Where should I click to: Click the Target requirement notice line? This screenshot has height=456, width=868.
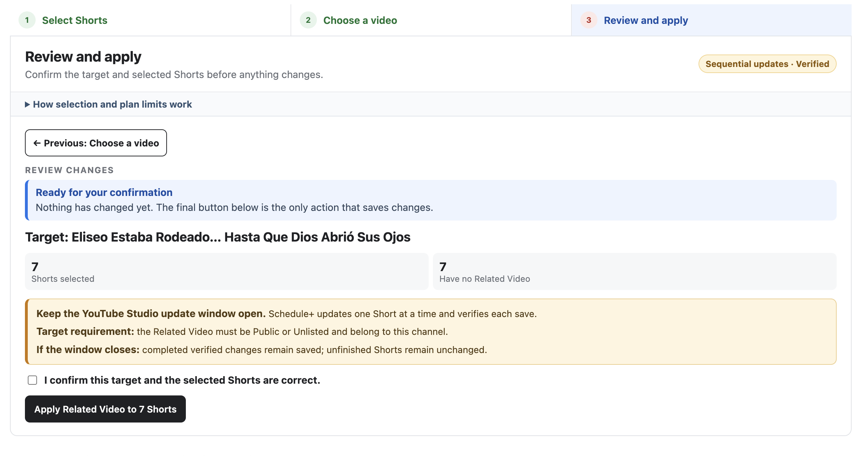tap(242, 331)
